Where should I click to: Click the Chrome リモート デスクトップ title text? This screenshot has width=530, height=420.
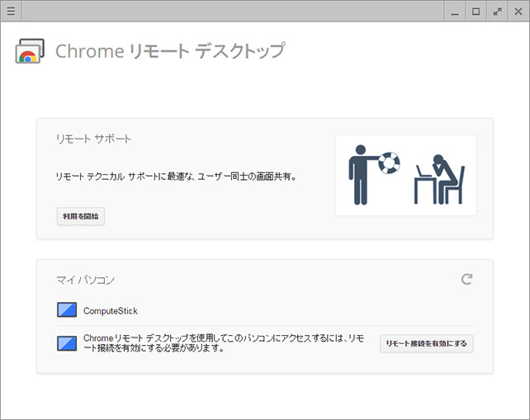click(170, 51)
